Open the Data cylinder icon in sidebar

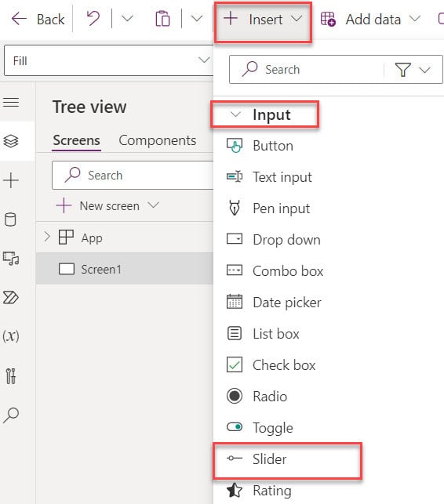pos(10,219)
